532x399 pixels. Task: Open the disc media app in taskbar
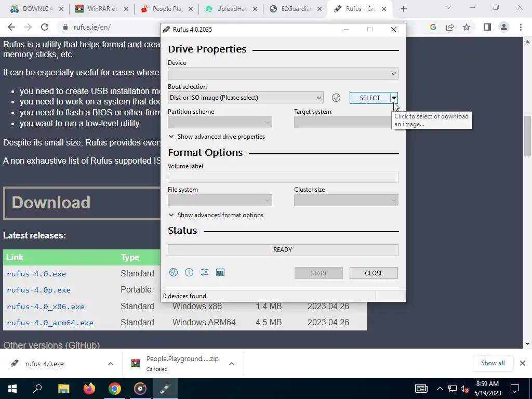140,389
